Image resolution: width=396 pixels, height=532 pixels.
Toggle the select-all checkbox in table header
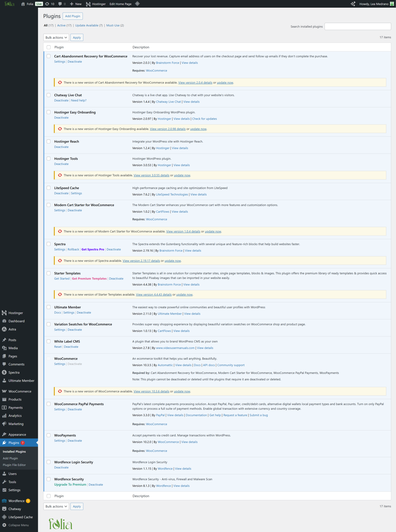pyautogui.click(x=49, y=47)
